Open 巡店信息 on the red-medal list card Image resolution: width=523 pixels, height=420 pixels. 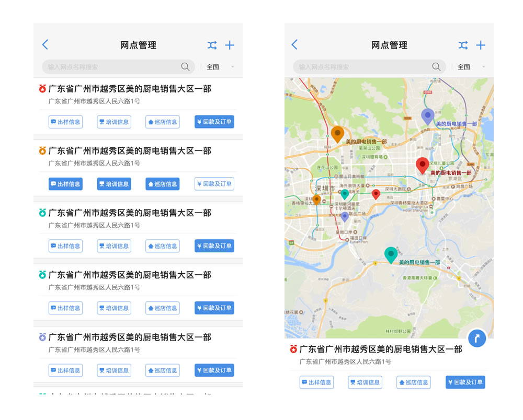[x=163, y=122]
